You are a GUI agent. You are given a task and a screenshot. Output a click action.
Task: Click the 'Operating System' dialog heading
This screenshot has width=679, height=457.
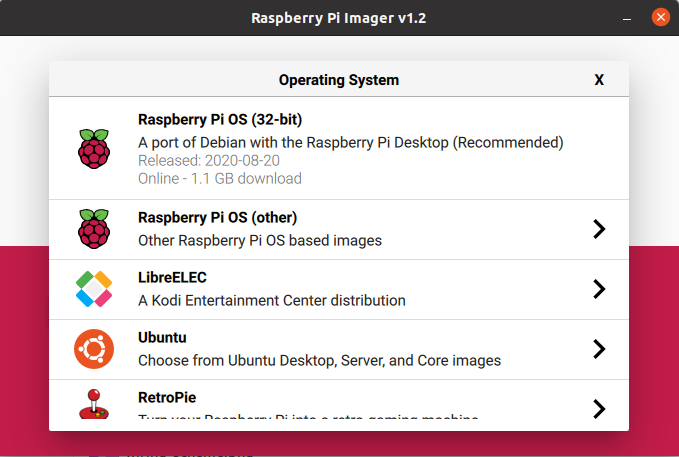(x=339, y=80)
